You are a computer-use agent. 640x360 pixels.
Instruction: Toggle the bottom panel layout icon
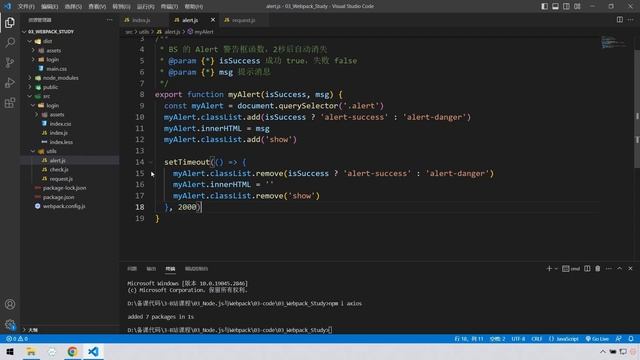pos(556,6)
